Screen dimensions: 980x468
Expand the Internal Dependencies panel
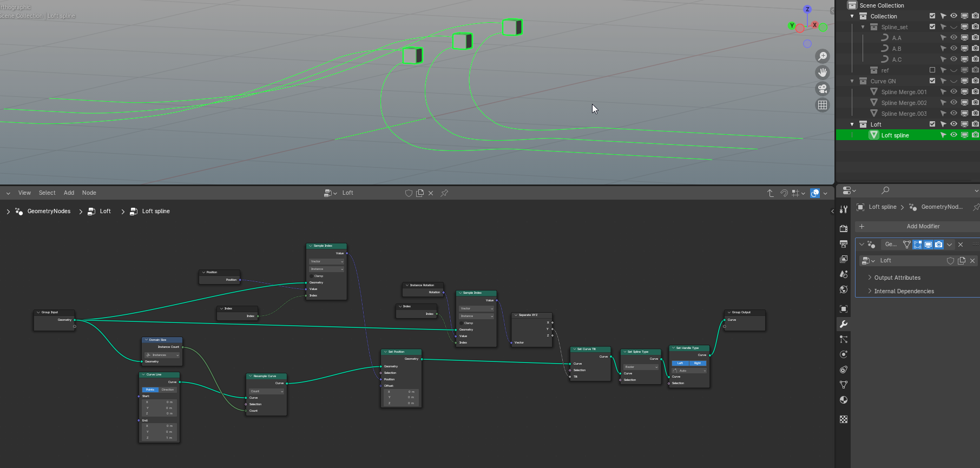904,291
